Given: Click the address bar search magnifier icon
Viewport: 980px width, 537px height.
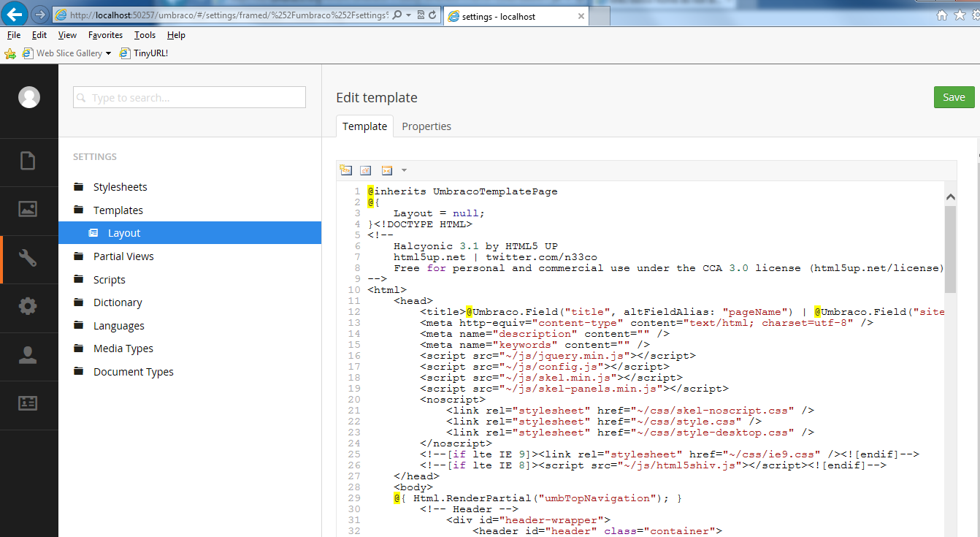Looking at the screenshot, I should [x=397, y=15].
